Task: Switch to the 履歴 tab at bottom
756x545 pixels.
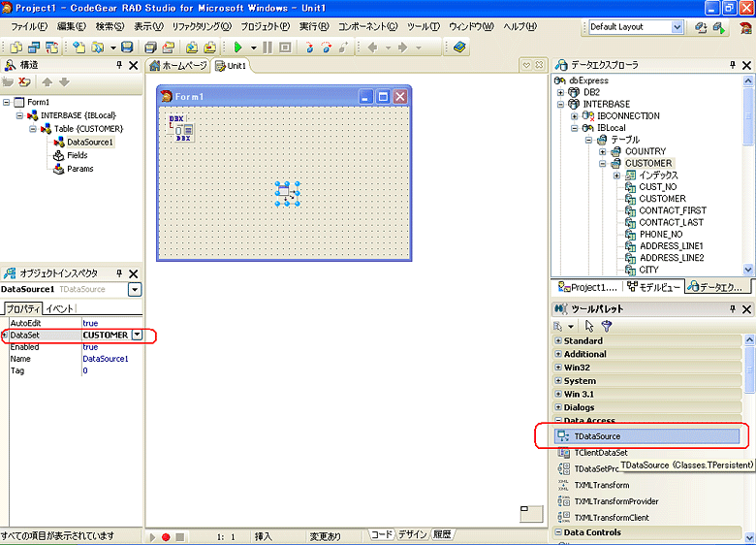Action: pyautogui.click(x=442, y=534)
